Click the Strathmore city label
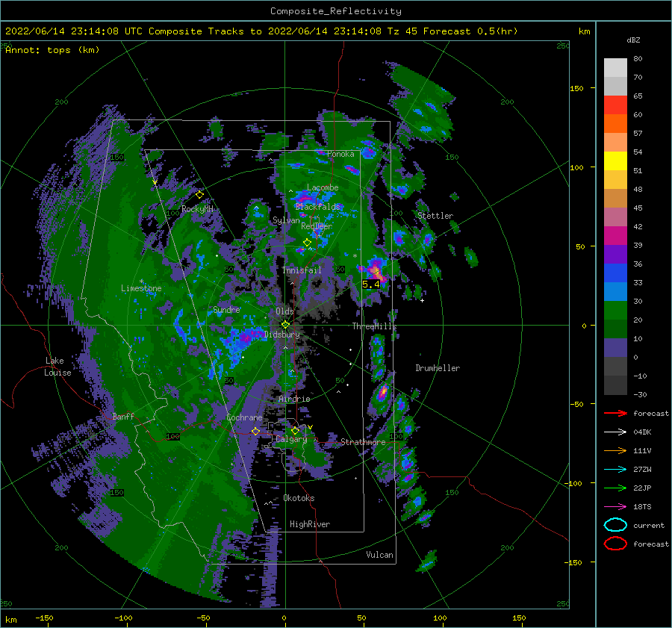The image size is (672, 628). click(x=363, y=441)
